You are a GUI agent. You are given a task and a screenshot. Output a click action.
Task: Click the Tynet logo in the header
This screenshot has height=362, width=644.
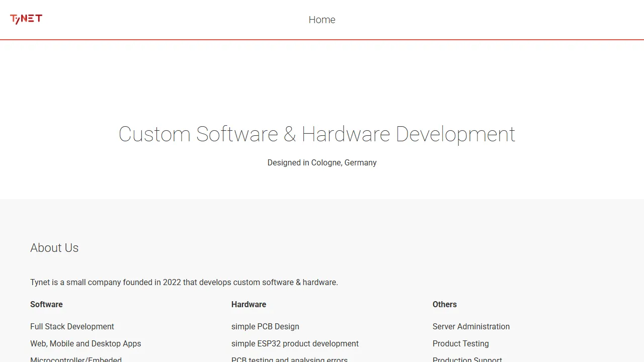click(x=26, y=19)
